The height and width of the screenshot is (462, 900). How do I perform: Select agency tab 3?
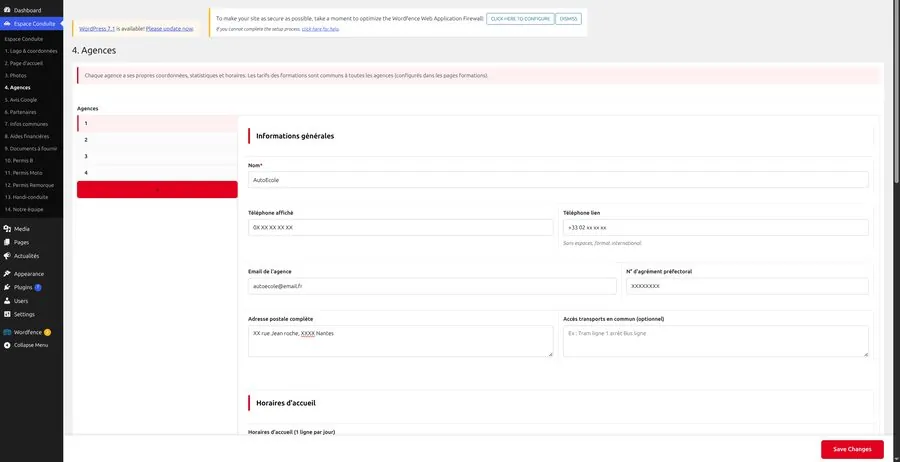point(157,156)
